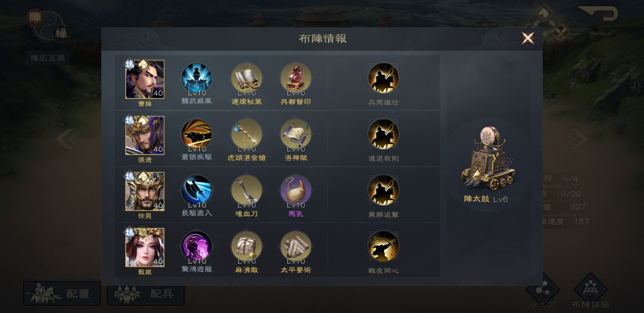This screenshot has height=313, width=644.
Task: Open the 蒼狼疾駆 wolf skill icon
Action: click(197, 134)
